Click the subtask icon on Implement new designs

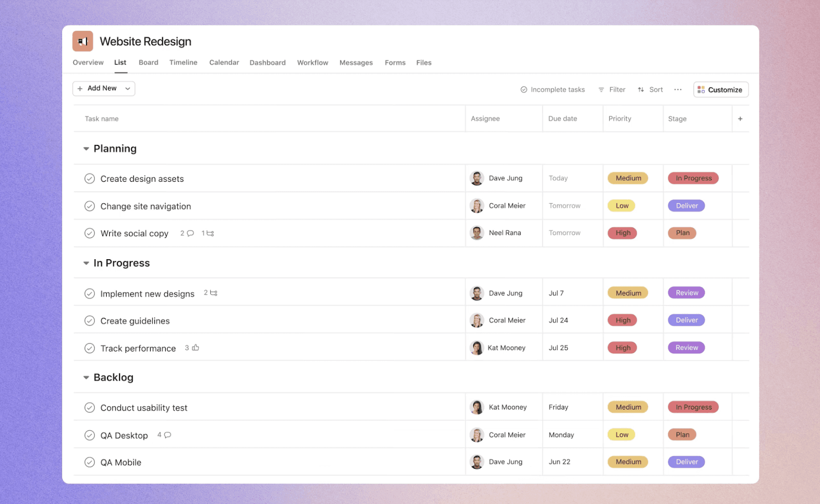[x=213, y=293]
